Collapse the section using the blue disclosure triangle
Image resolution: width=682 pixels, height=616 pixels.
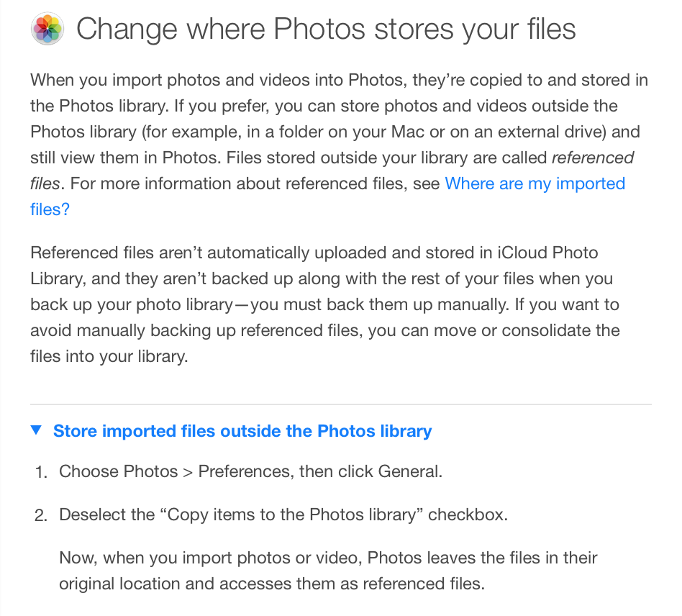37,430
